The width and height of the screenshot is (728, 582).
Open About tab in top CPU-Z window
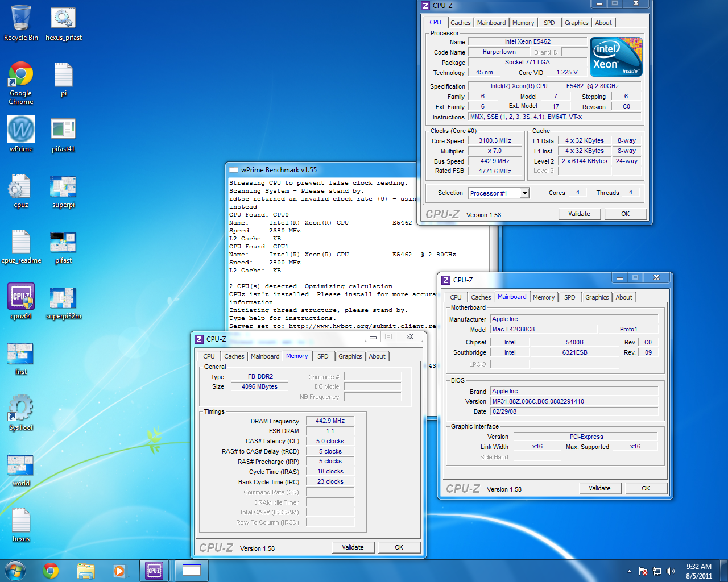[603, 23]
